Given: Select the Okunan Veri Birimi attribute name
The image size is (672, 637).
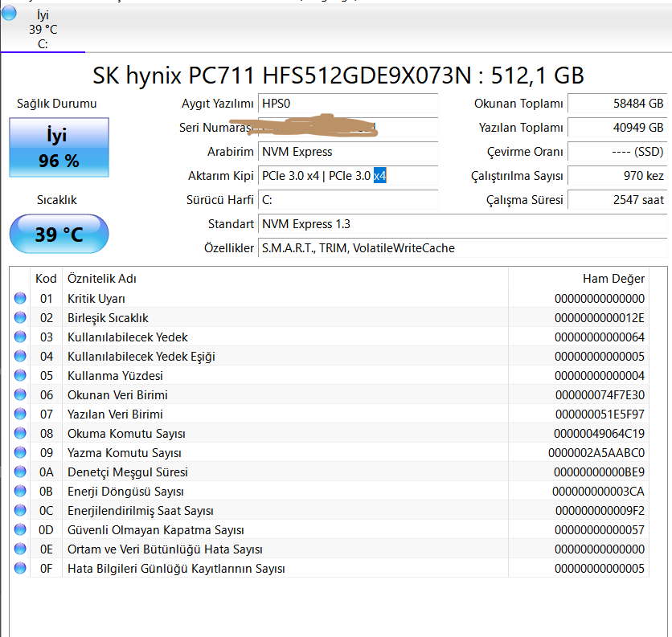Looking at the screenshot, I should coord(117,395).
